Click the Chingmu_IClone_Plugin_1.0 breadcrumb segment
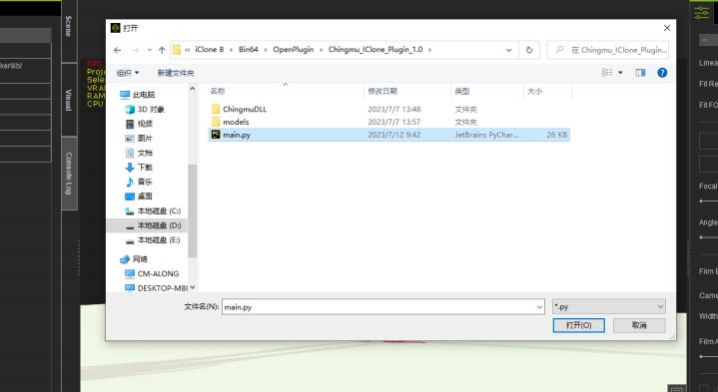Image resolution: width=718 pixels, height=392 pixels. (375, 49)
